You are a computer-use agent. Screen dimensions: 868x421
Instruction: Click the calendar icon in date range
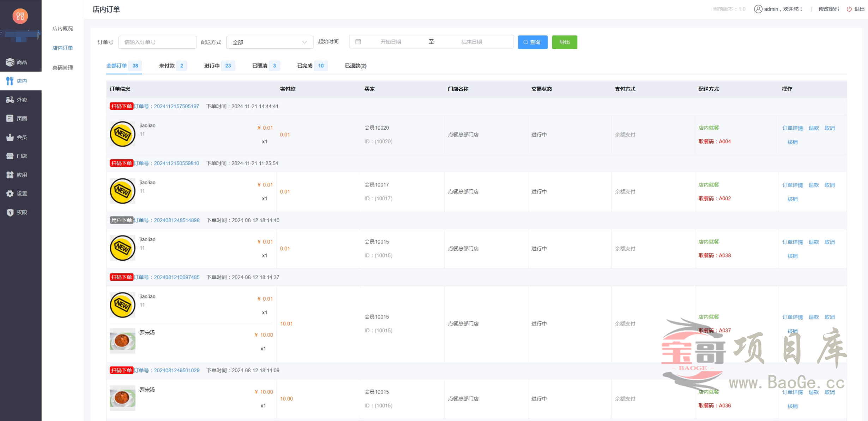(358, 42)
